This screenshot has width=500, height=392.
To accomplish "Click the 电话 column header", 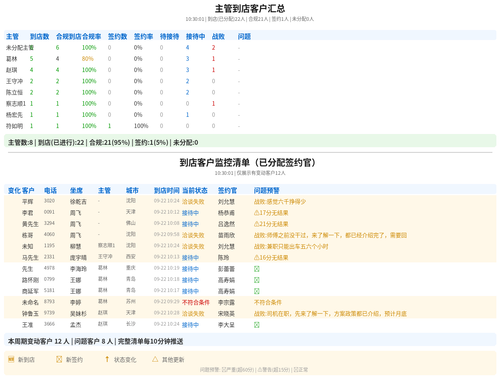I will 50,190.
